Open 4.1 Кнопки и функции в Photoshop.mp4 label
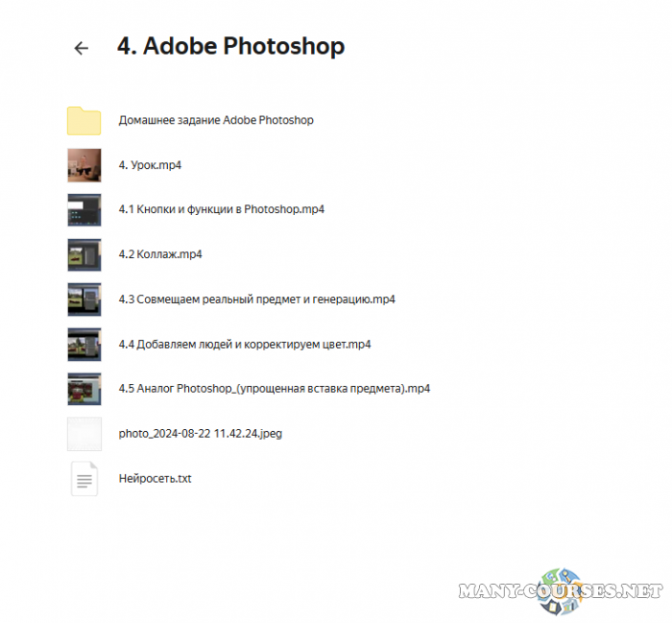672x623 pixels. point(221,210)
